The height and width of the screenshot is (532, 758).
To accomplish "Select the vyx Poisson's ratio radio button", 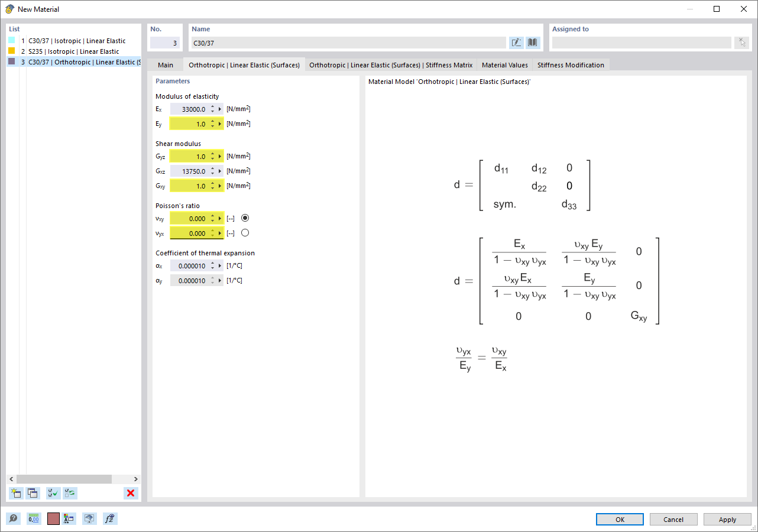I will [245, 233].
